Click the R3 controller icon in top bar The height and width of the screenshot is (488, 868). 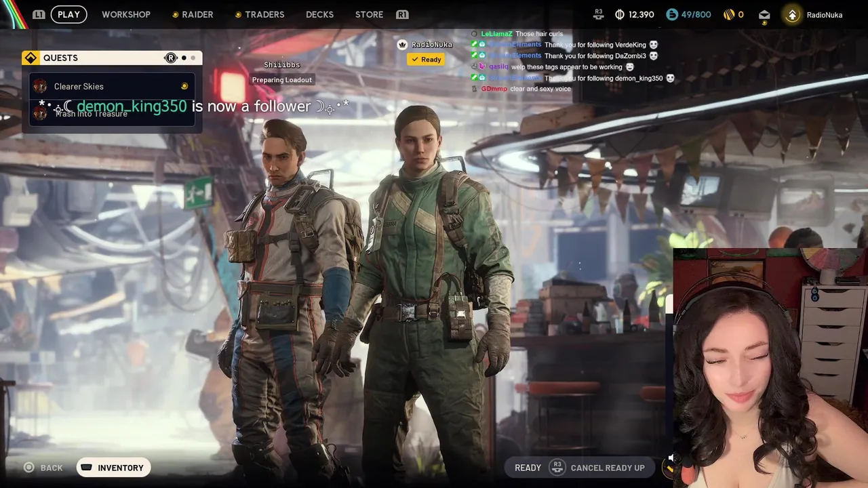(x=599, y=13)
